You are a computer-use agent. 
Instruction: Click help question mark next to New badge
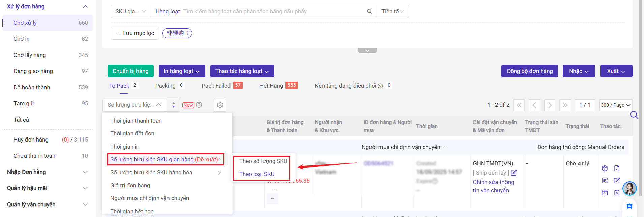click(199, 105)
